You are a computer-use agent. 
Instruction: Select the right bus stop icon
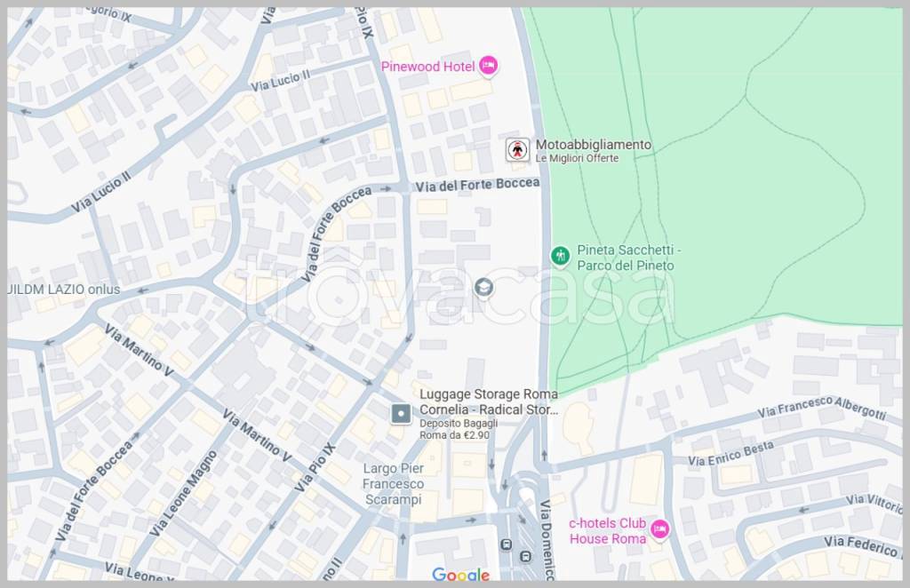525,556
